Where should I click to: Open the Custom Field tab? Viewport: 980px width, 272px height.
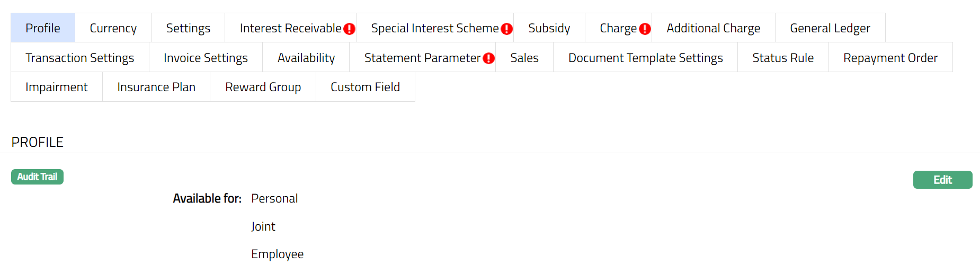coord(365,87)
